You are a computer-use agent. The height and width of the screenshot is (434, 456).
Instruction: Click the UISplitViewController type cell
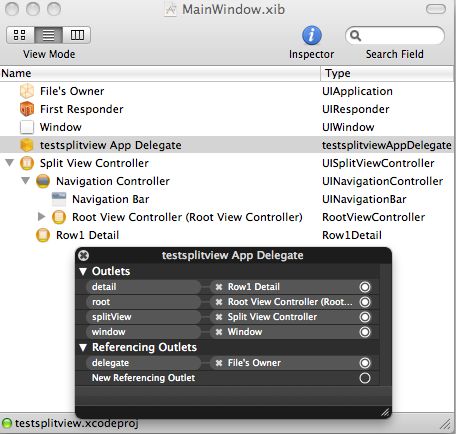pos(378,163)
